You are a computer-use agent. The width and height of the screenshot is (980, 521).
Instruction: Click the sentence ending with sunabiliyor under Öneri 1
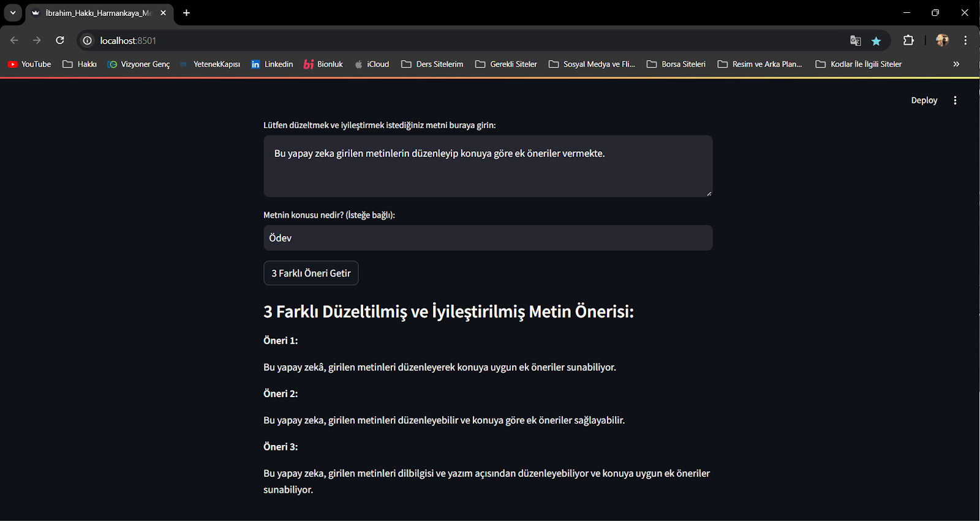[x=440, y=367]
